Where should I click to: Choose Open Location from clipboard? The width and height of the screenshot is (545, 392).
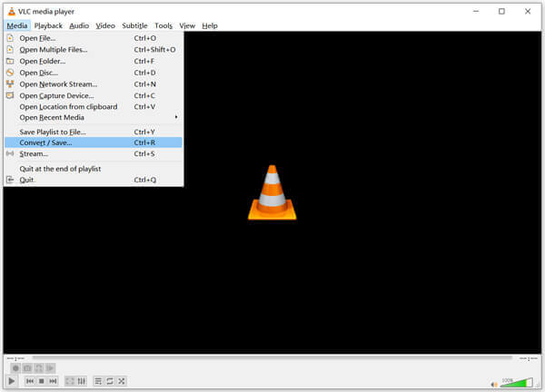94,106
